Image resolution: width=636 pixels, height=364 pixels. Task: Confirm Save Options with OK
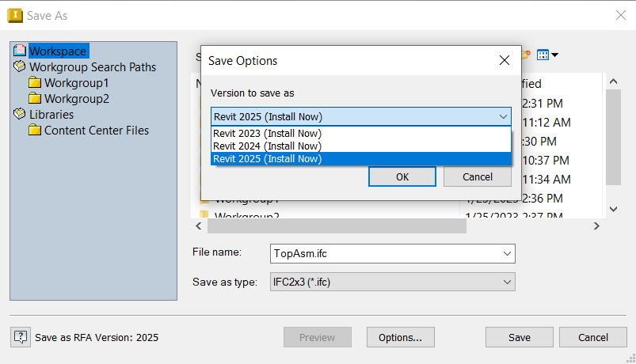402,176
